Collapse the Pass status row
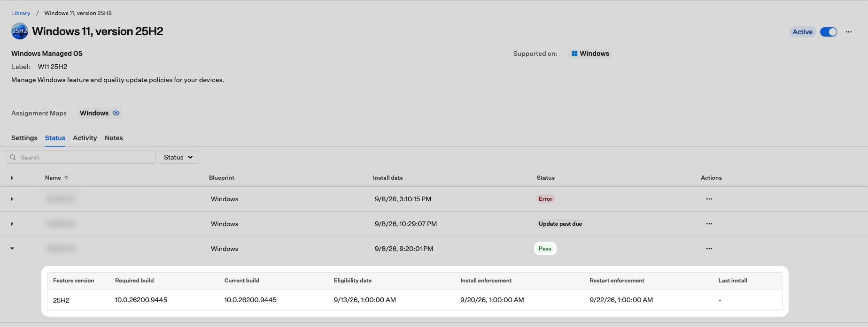The height and width of the screenshot is (327, 868). (12, 249)
